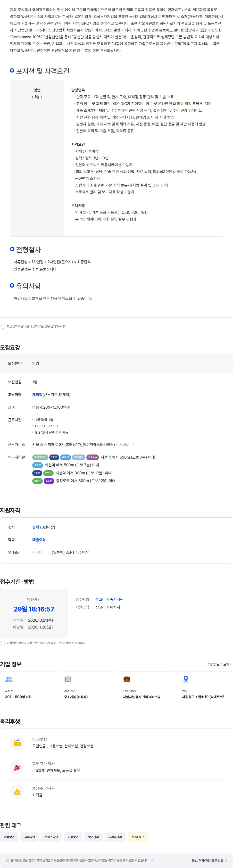Click the info icon in footer disclaimer
Viewport: 233px width, 868px height.
coord(8,860)
